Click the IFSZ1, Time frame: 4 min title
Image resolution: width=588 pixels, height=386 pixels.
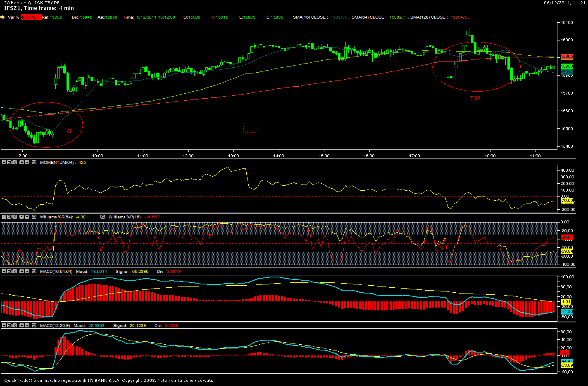pos(39,8)
